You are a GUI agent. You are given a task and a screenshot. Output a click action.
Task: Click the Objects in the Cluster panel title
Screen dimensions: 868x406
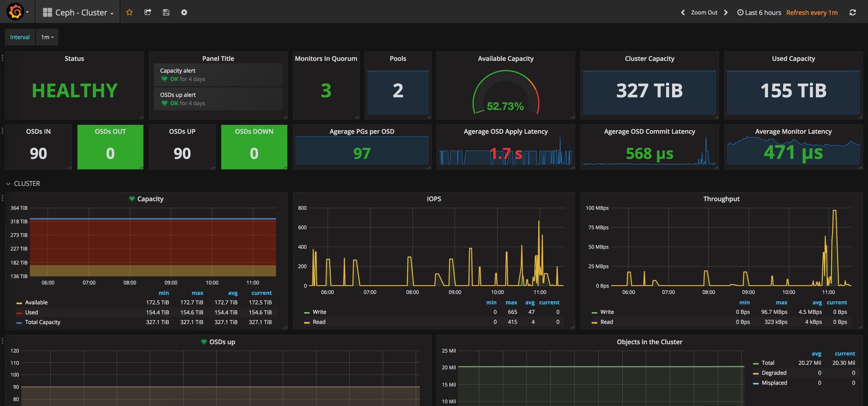tap(650, 342)
